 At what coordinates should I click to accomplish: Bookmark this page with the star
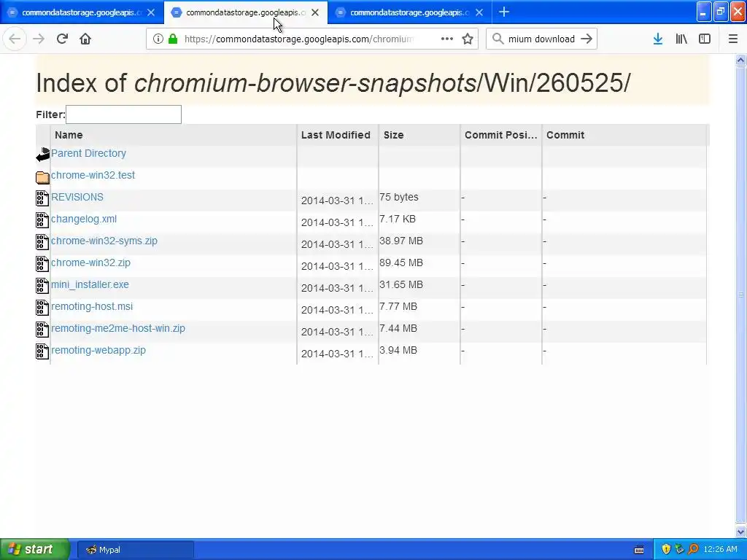pyautogui.click(x=468, y=39)
